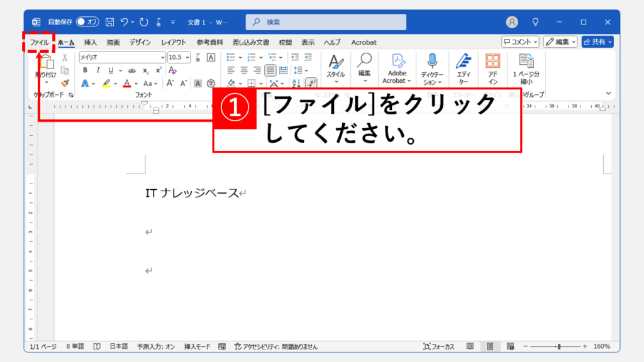Image resolution: width=644 pixels, height=362 pixels.
Task: Launch the Editor (エディター) tool
Action: click(464, 61)
